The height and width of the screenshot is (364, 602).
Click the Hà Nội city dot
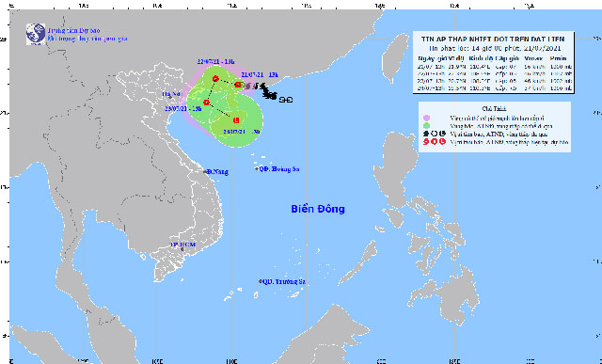[169, 98]
